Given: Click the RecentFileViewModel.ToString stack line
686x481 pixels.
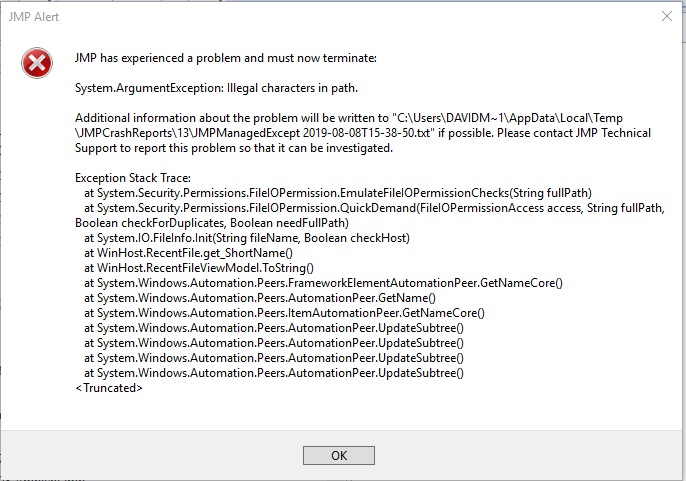Looking at the screenshot, I should [x=199, y=268].
